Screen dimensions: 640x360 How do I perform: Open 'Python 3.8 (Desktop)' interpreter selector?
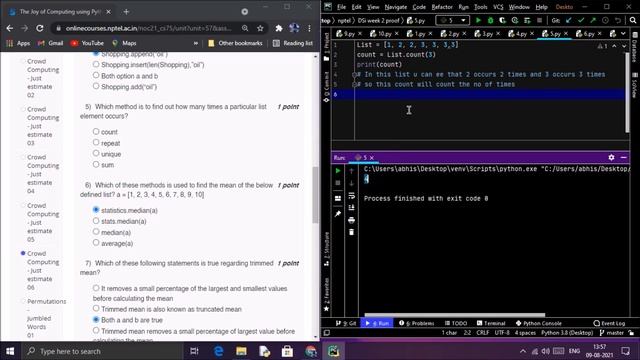click(x=567, y=333)
